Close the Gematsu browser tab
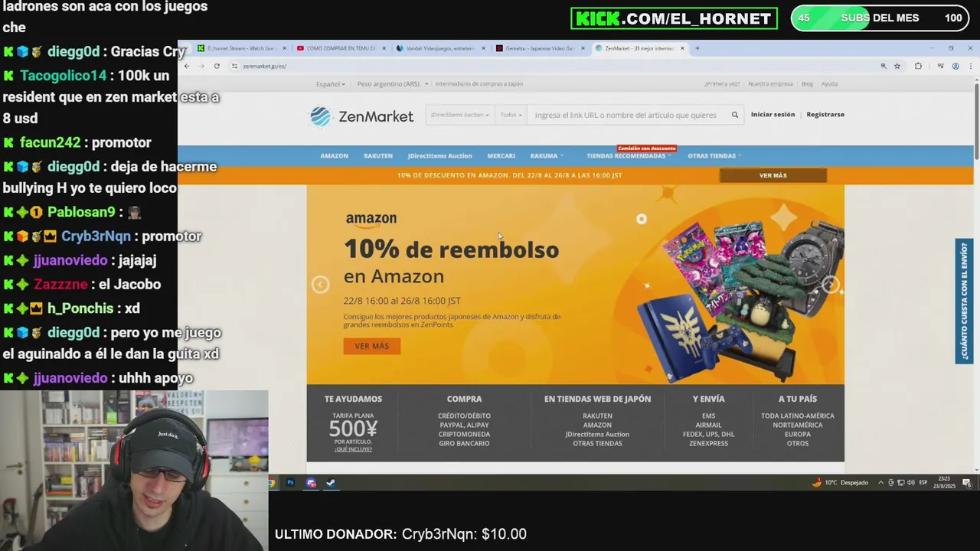The width and height of the screenshot is (980, 551). [583, 48]
